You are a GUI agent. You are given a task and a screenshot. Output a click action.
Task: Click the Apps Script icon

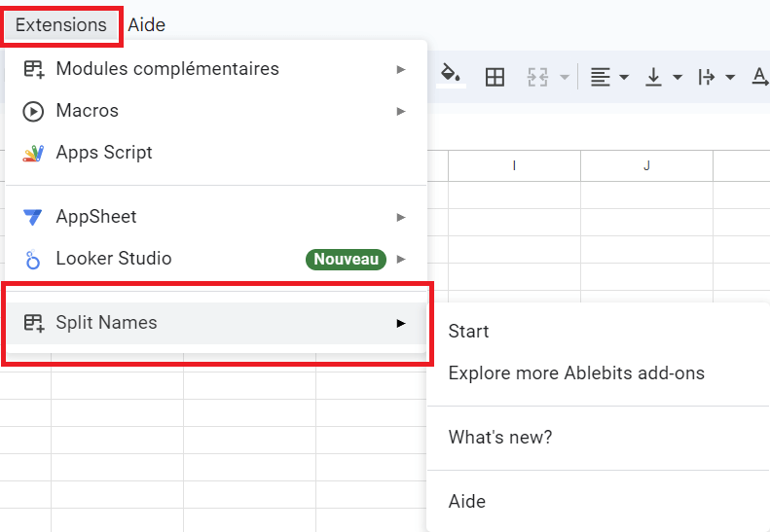pyautogui.click(x=33, y=153)
